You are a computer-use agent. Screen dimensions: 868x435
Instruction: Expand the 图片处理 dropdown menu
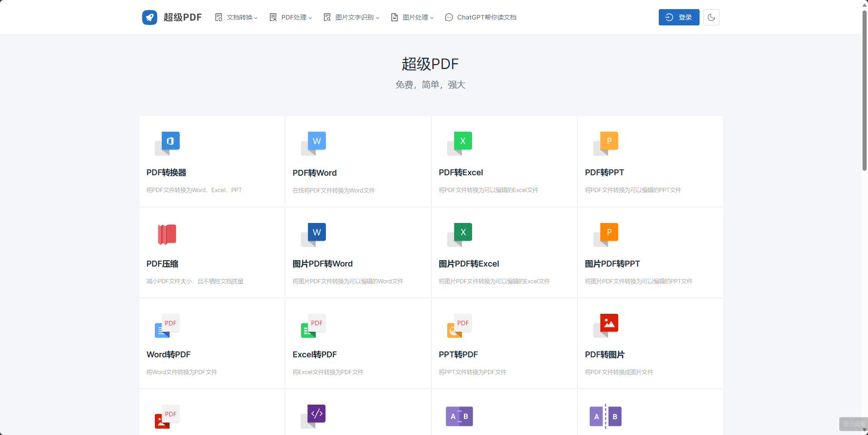click(412, 17)
